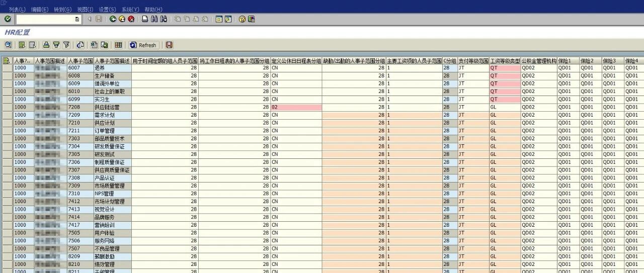Open the 编辑(E) menu

pyautogui.click(x=40, y=10)
